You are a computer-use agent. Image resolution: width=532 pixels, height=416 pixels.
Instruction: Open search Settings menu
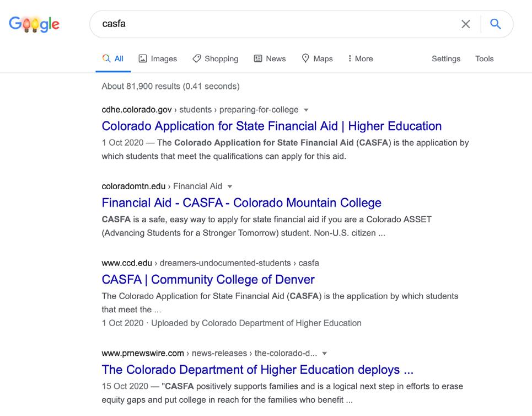tap(445, 58)
